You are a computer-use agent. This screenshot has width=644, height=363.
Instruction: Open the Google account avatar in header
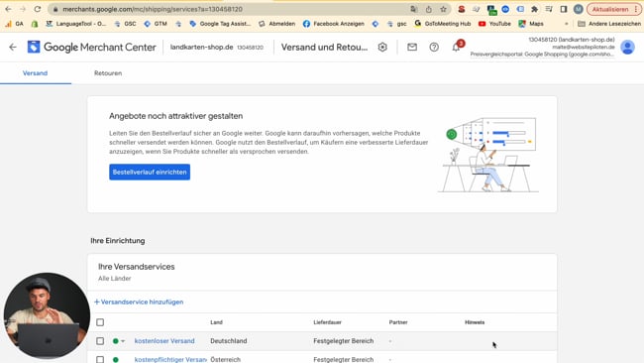[x=627, y=48]
